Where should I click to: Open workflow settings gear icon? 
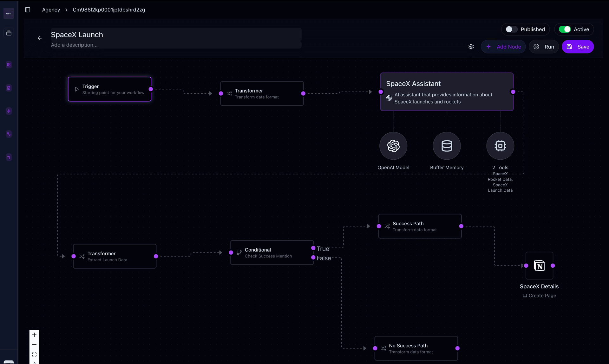pyautogui.click(x=471, y=47)
